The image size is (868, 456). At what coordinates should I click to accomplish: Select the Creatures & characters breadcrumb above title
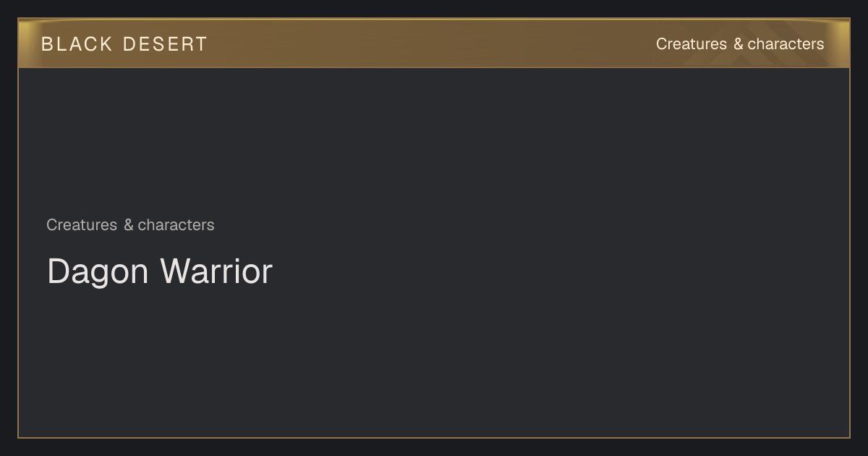tap(130, 225)
